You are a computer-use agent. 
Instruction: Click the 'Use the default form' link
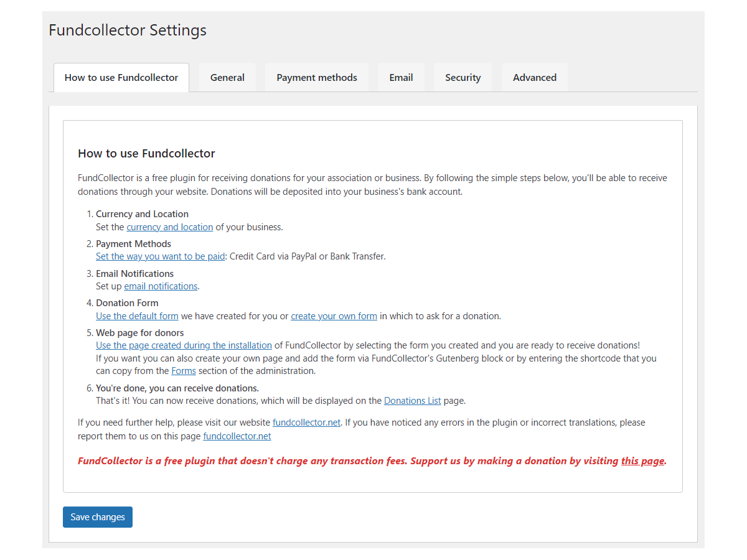pos(137,316)
